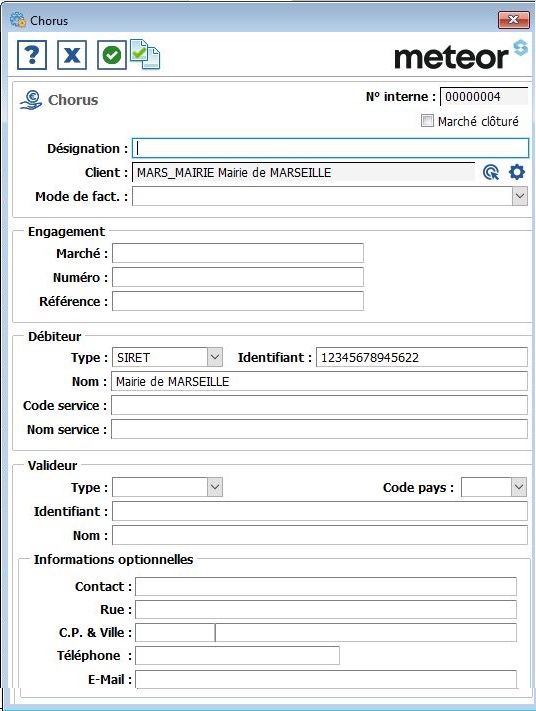This screenshot has width=536, height=711.
Task: Select the Code service input field
Action: 319,405
